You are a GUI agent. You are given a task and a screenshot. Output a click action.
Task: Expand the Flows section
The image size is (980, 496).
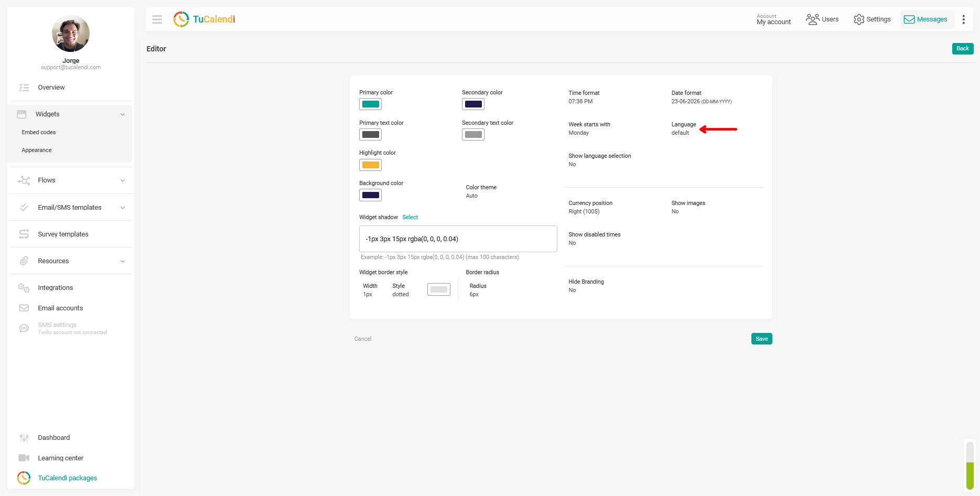click(x=71, y=180)
